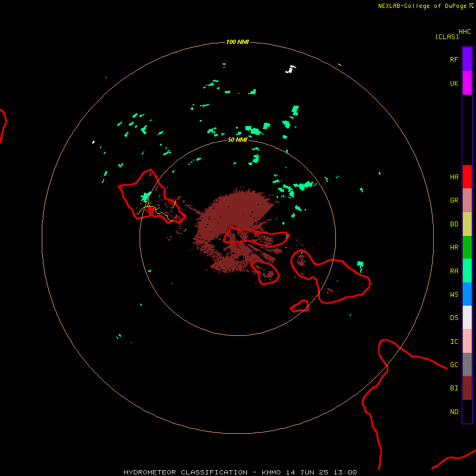Click the BD legend label
This screenshot has height=476, width=476.
[x=454, y=224]
